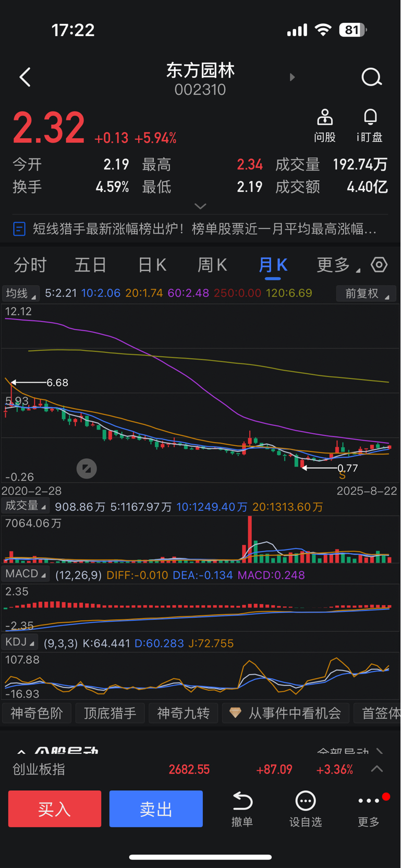Switch to the 周K tab

click(212, 265)
